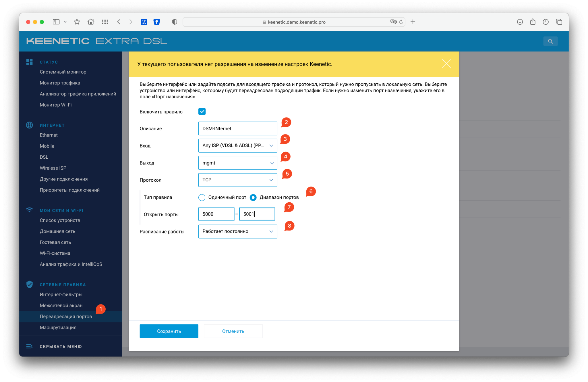588x382 pixels.
Task: Click the browser back navigation arrow
Action: pyautogui.click(x=119, y=21)
